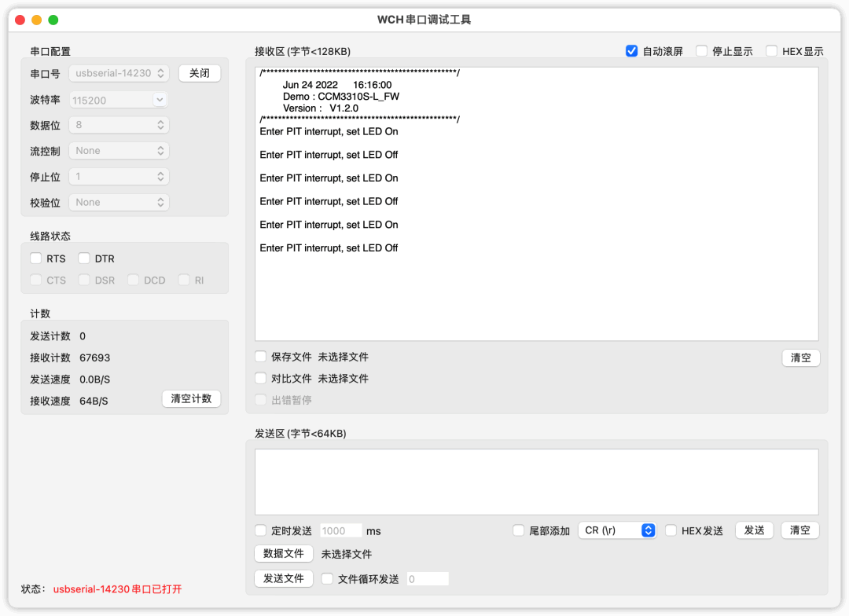
Task: Toggle the 定时发送 checkbox
Action: [x=261, y=530]
